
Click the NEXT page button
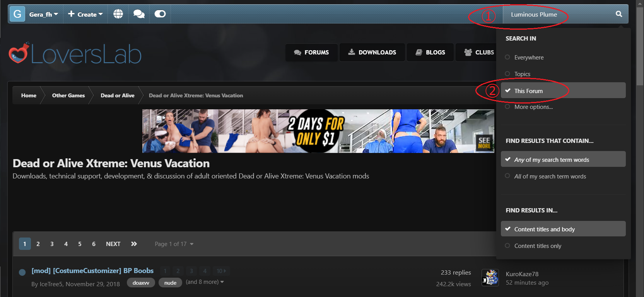(113, 244)
